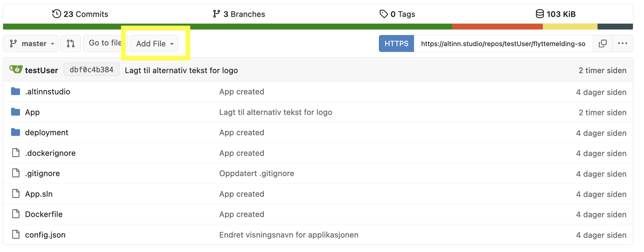The width and height of the screenshot is (644, 252).
Task: Open the Add File dropdown
Action: point(154,44)
